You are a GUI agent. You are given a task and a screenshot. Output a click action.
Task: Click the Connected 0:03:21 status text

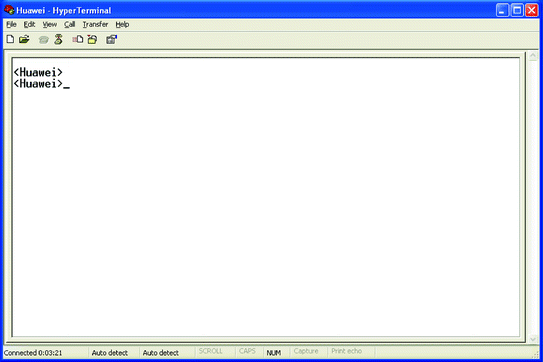33,353
